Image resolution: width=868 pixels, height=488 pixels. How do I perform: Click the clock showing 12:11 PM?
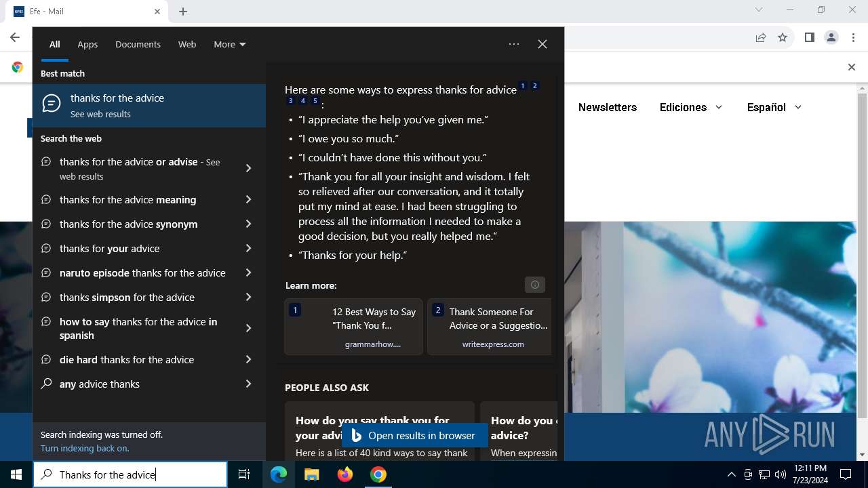pyautogui.click(x=810, y=474)
